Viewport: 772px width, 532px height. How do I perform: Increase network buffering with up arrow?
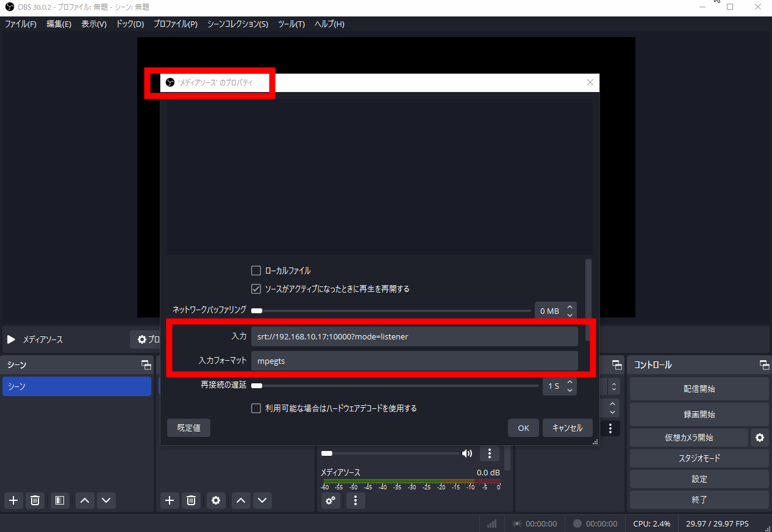[570, 307]
